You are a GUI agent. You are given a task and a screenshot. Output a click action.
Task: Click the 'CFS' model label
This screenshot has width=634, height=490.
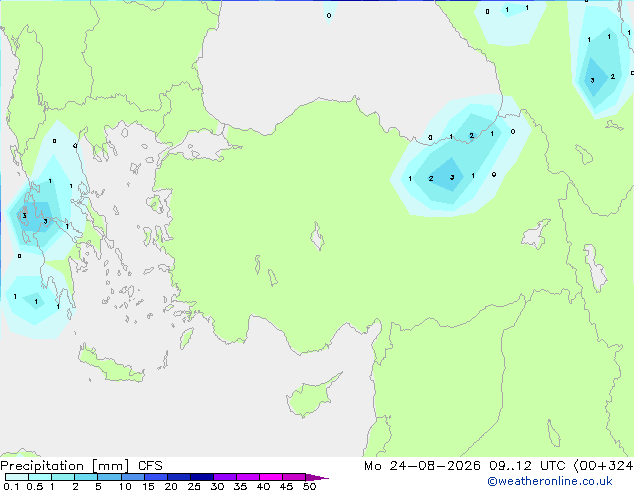pos(150,466)
